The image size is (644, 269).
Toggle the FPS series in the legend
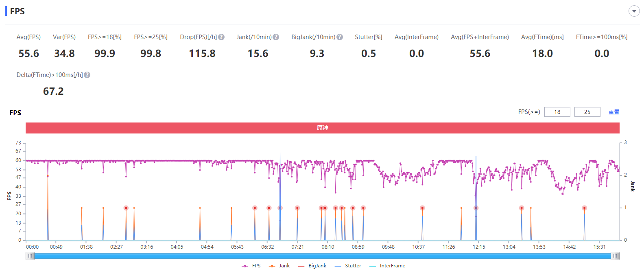coord(251,266)
